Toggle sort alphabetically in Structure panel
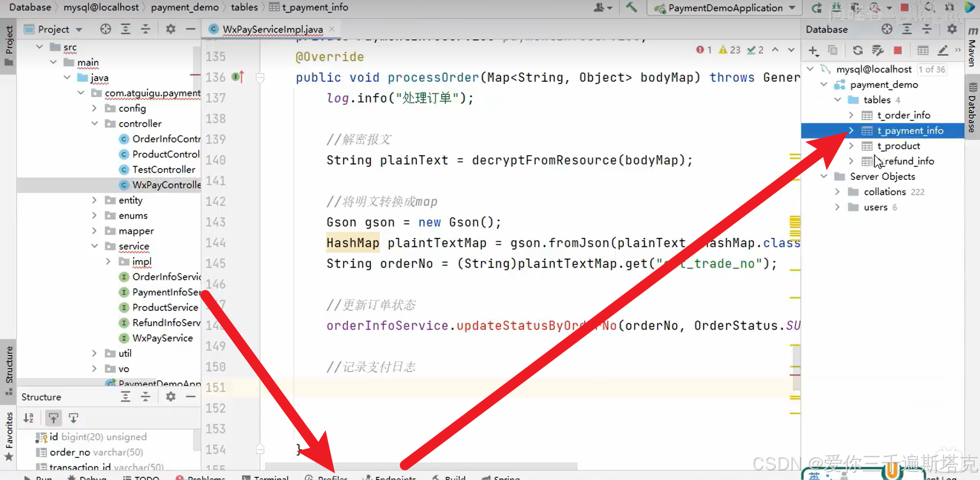This screenshot has height=480, width=980. click(x=29, y=418)
